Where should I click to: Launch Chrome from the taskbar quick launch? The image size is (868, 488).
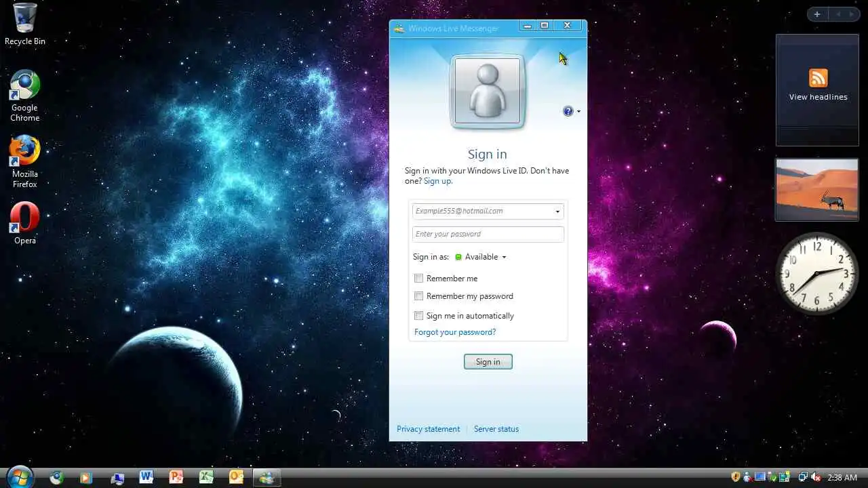click(57, 477)
